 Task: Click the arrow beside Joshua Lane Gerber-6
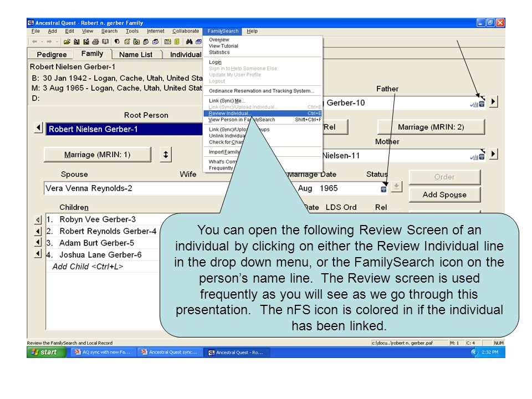click(x=38, y=254)
